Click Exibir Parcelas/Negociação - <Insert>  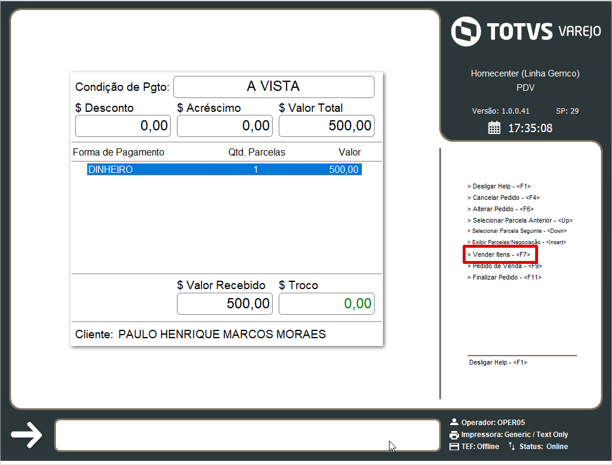517,242
